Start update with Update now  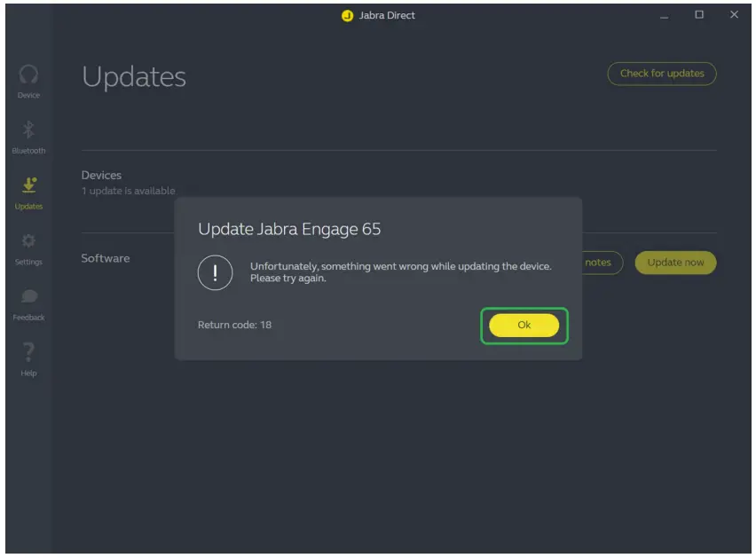[675, 263]
